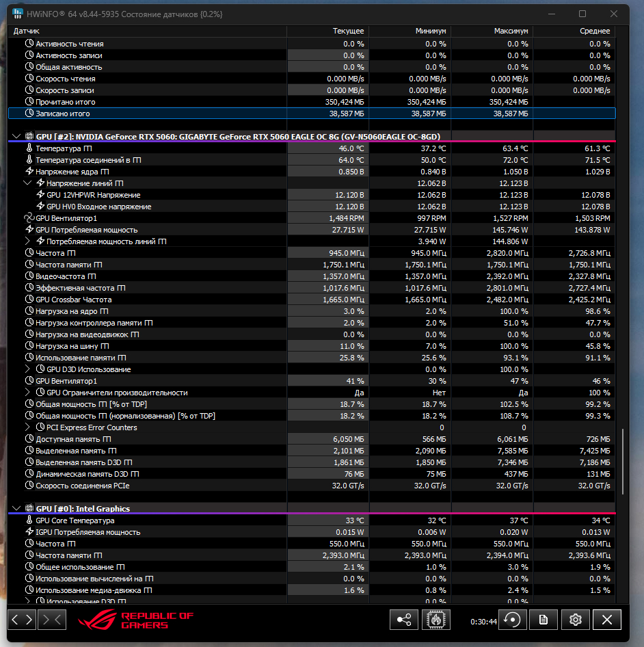The height and width of the screenshot is (647, 644).
Task: Select the Эффективная частота ГП row
Action: coord(312,288)
